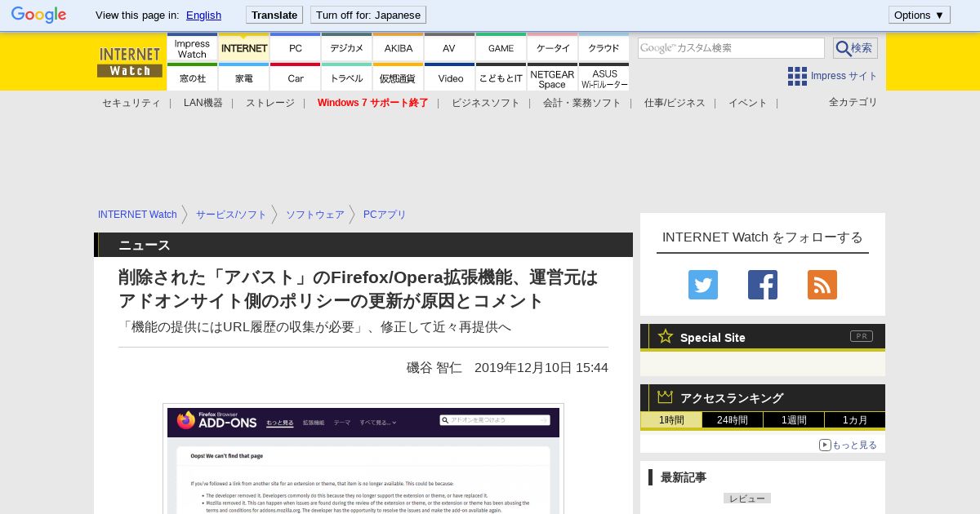
Task: Open the Options dropdown in translate bar
Action: (920, 15)
